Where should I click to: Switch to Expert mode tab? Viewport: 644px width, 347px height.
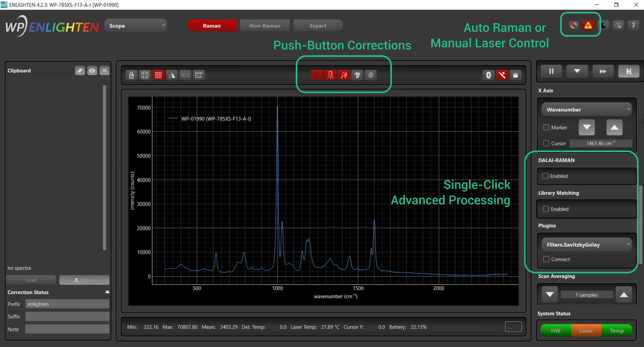point(318,26)
